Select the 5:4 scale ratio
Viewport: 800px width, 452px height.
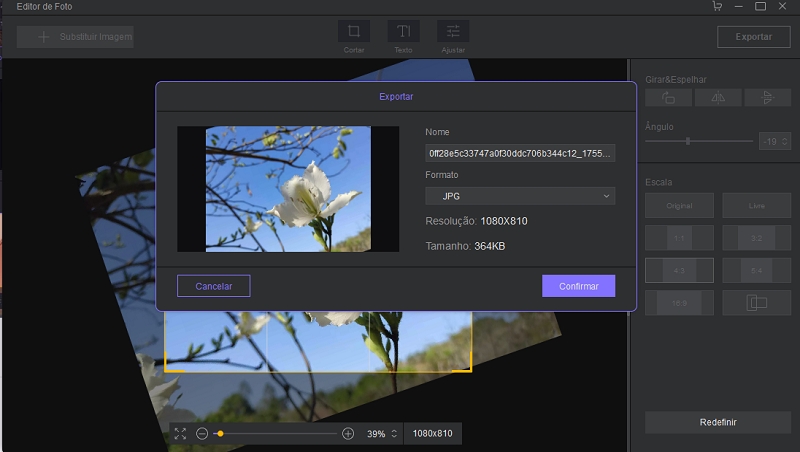pos(757,270)
